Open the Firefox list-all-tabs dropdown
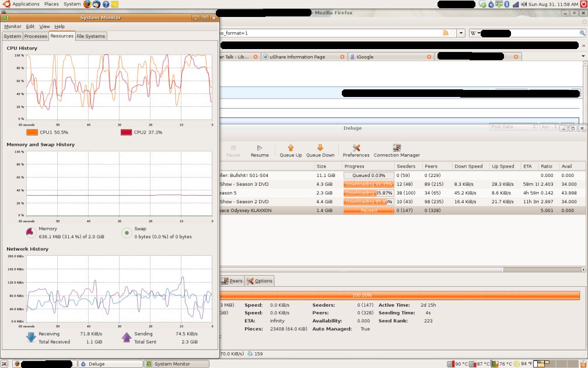The width and height of the screenshot is (588, 368). (583, 56)
